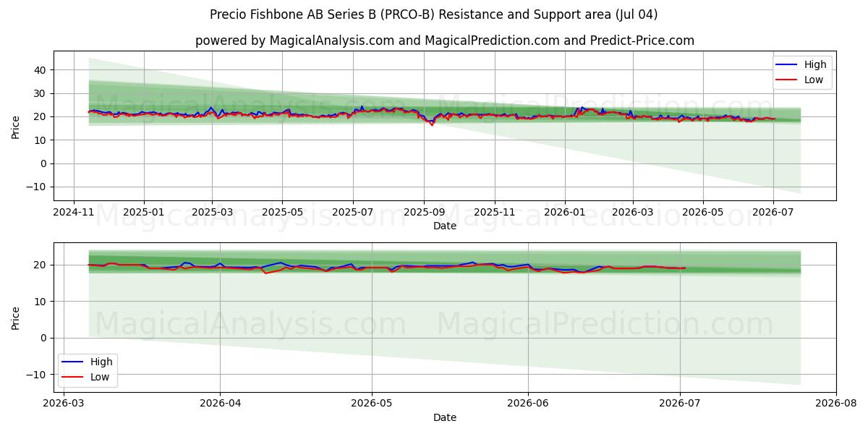Click the bottom chart 'Date' axis label
Image resolution: width=868 pixels, height=434 pixels.
click(x=444, y=417)
